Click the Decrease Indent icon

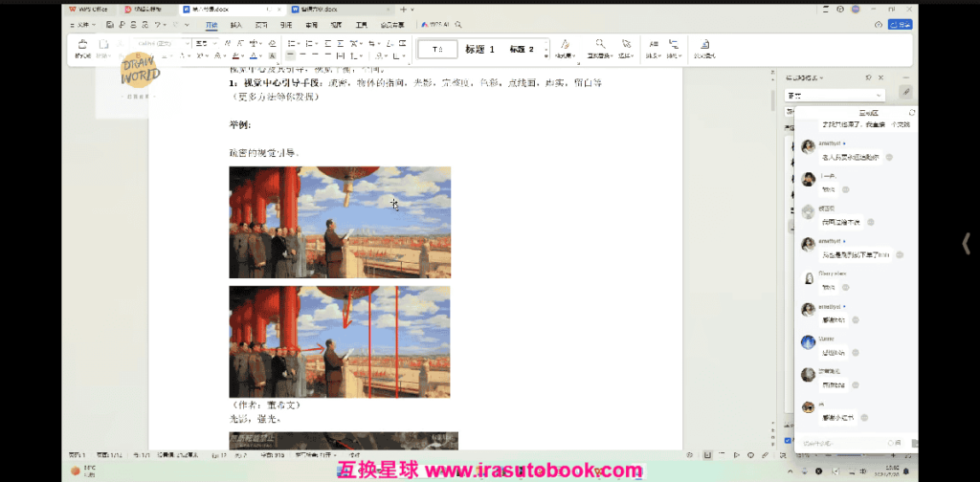point(327,43)
